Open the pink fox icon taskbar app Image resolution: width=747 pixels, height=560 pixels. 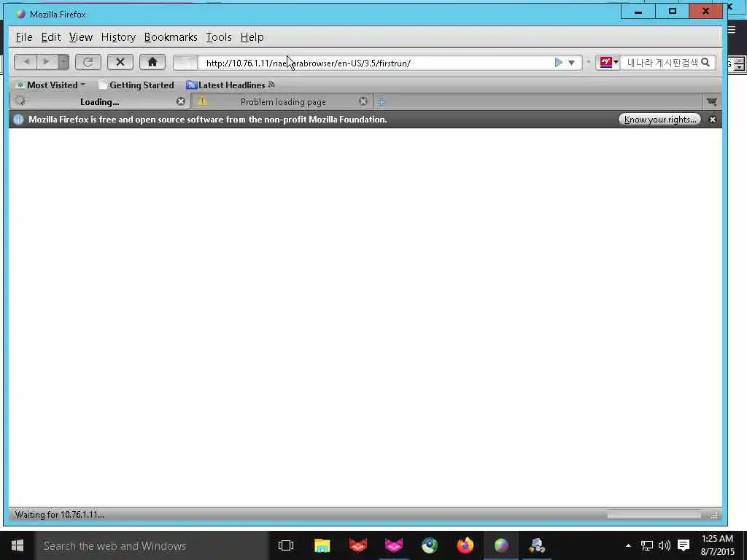[x=393, y=545]
